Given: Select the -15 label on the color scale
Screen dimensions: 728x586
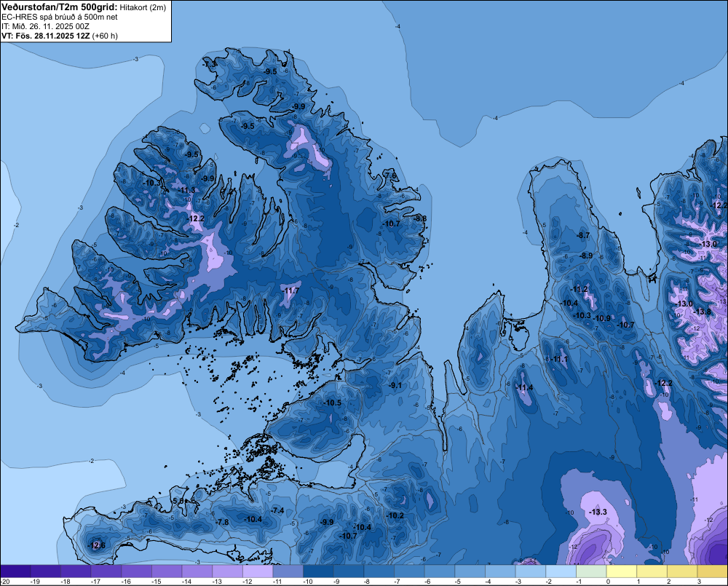Looking at the screenshot, I should point(157,582).
